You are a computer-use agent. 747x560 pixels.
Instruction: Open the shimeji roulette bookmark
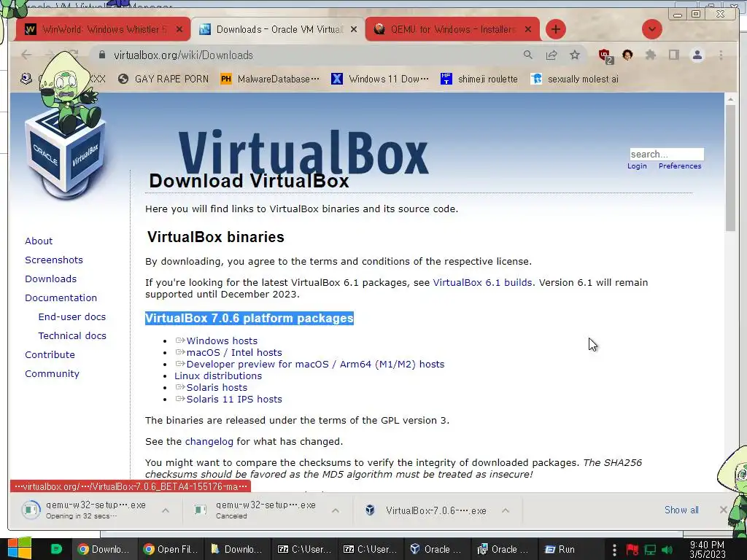pyautogui.click(x=479, y=79)
